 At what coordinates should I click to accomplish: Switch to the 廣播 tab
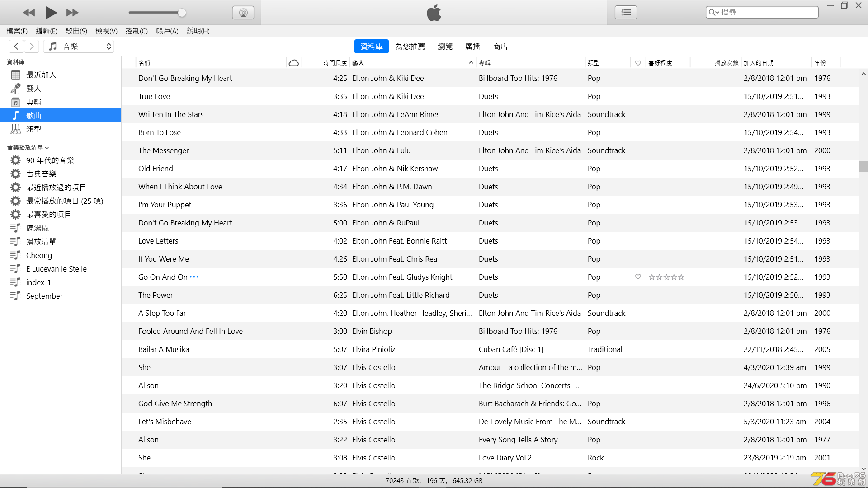pyautogui.click(x=472, y=46)
